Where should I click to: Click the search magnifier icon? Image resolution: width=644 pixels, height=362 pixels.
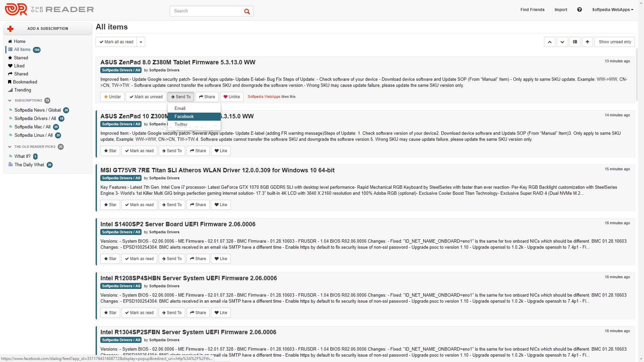[247, 11]
